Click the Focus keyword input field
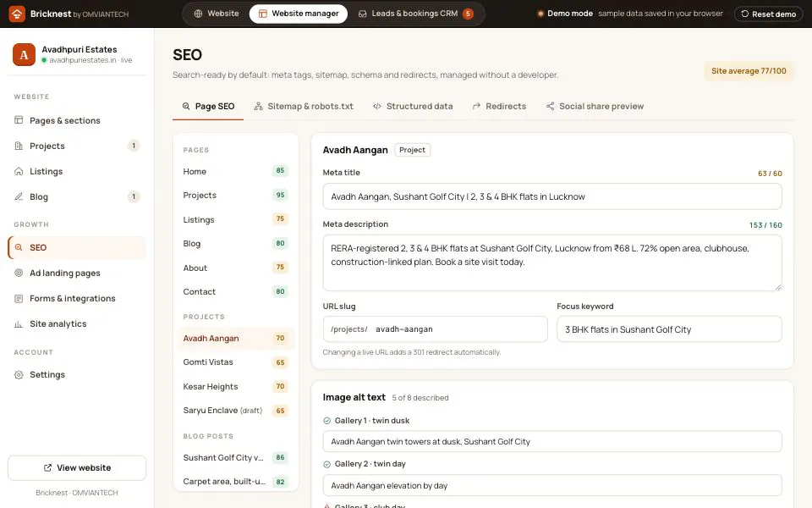This screenshot has height=508, width=812. [x=669, y=329]
